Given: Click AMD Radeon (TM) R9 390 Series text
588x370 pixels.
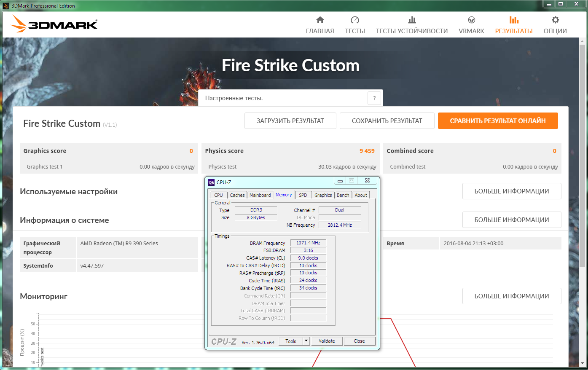Looking at the screenshot, I should 119,244.
